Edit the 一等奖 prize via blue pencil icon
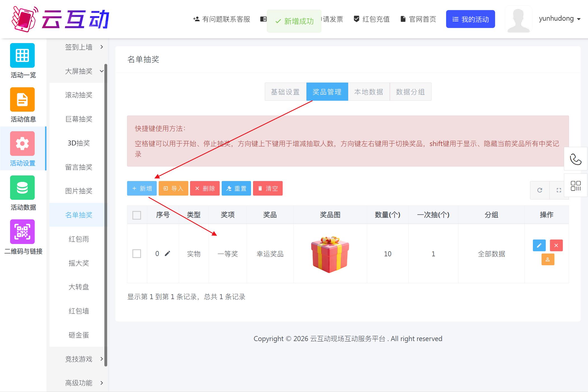This screenshot has height=392, width=588. pyautogui.click(x=539, y=245)
